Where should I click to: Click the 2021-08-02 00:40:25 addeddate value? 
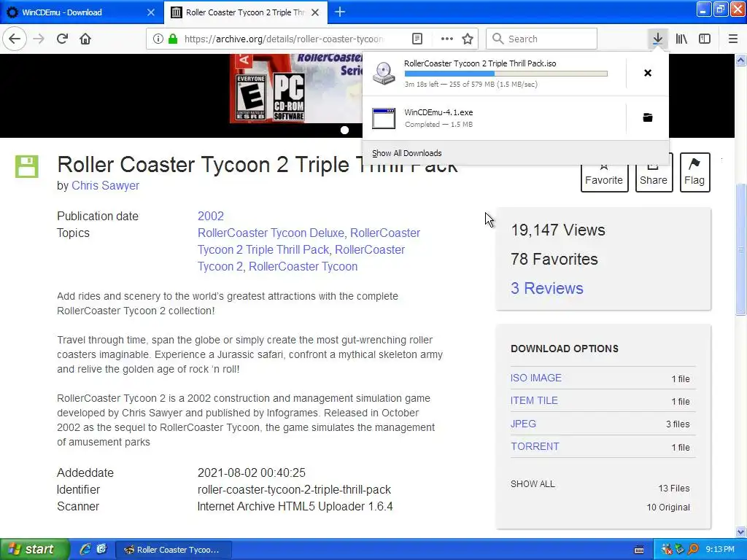click(x=252, y=472)
